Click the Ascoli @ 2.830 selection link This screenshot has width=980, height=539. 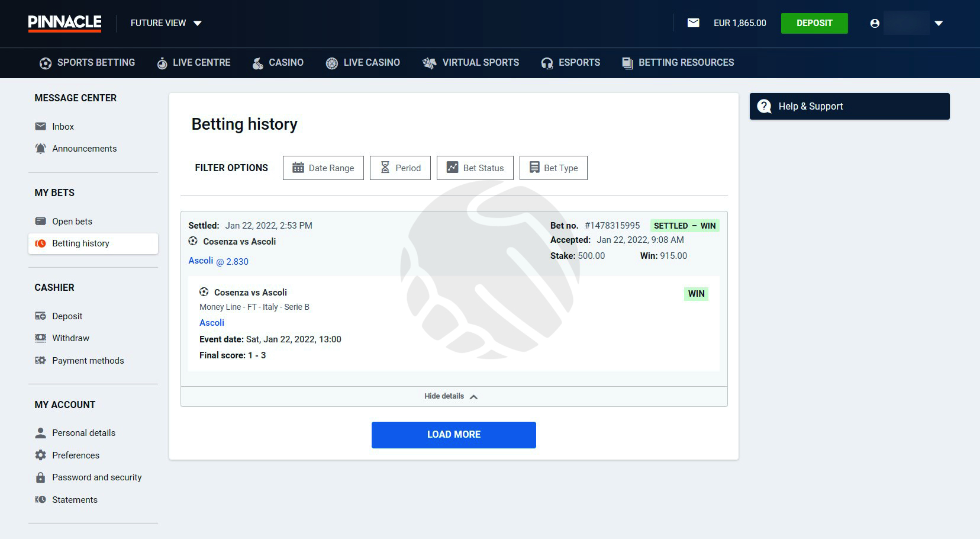218,261
